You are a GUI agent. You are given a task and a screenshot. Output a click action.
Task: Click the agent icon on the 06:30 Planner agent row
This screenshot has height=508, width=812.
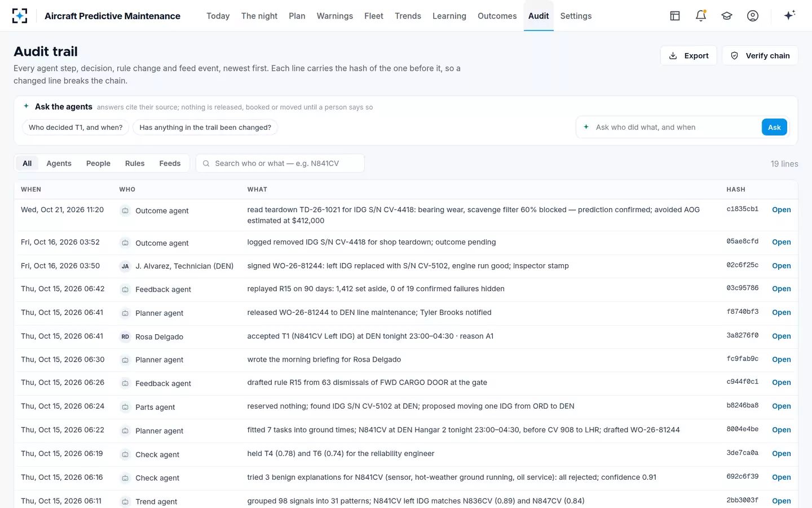[x=125, y=360]
